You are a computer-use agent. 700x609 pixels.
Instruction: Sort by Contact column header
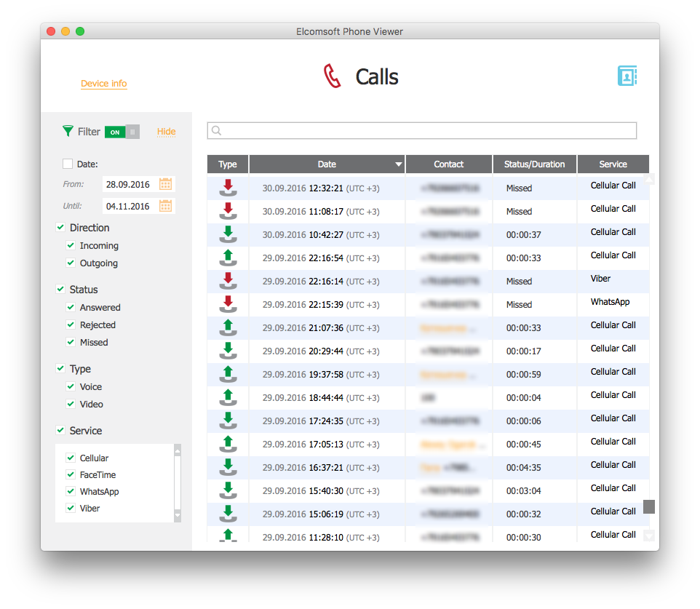pyautogui.click(x=448, y=164)
